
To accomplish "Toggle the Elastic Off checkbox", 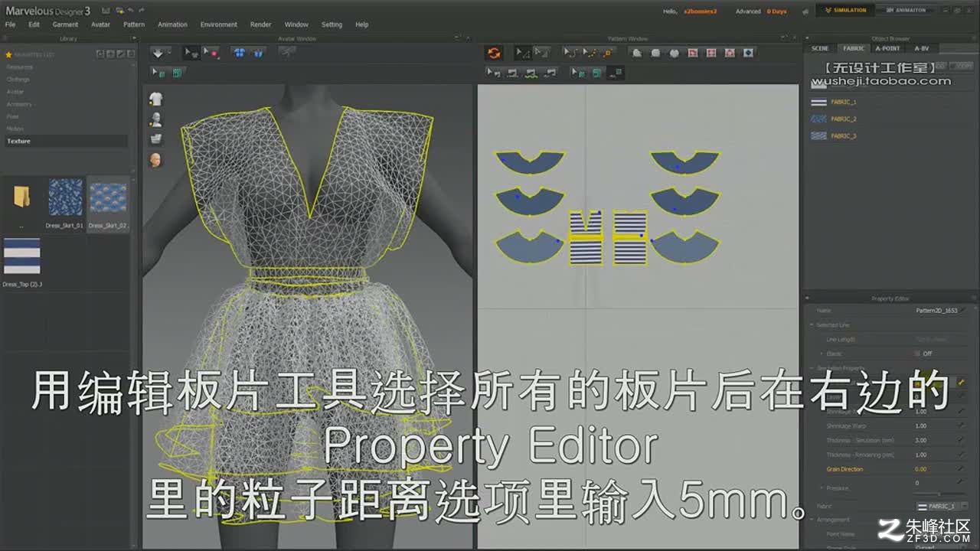I will [917, 354].
